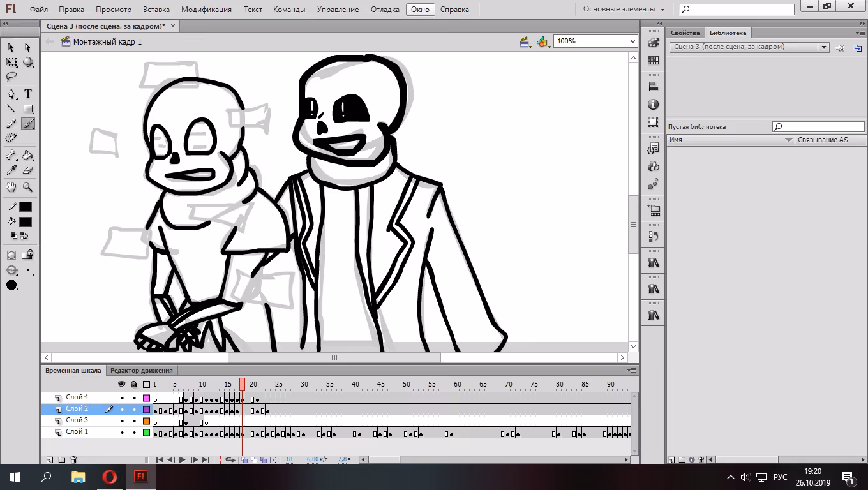This screenshot has width=868, height=490.
Task: Select the Subselection tool
Action: [x=27, y=47]
